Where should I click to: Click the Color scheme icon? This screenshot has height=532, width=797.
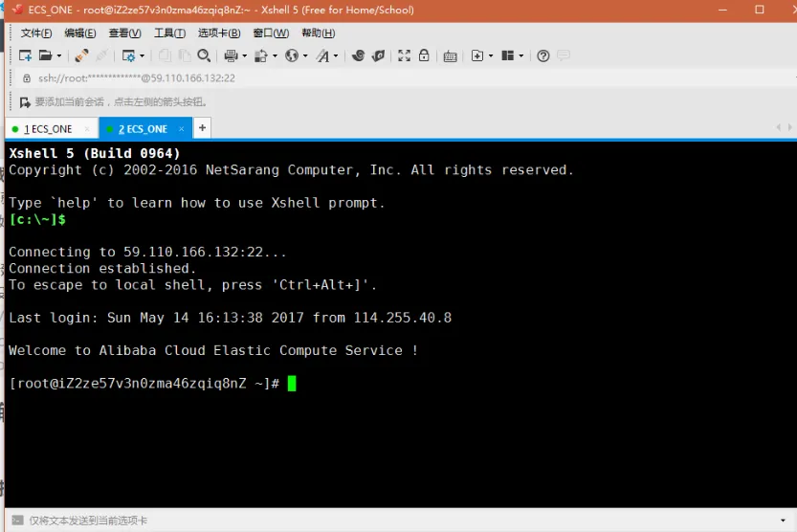[x=261, y=55]
